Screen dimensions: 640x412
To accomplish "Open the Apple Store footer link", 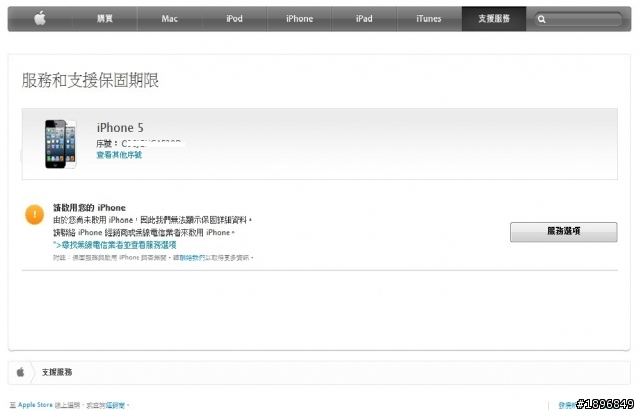I will coord(35,405).
